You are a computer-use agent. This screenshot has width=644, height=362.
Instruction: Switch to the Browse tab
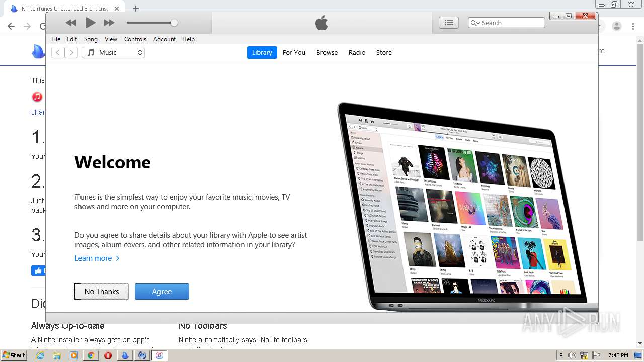tap(327, 52)
